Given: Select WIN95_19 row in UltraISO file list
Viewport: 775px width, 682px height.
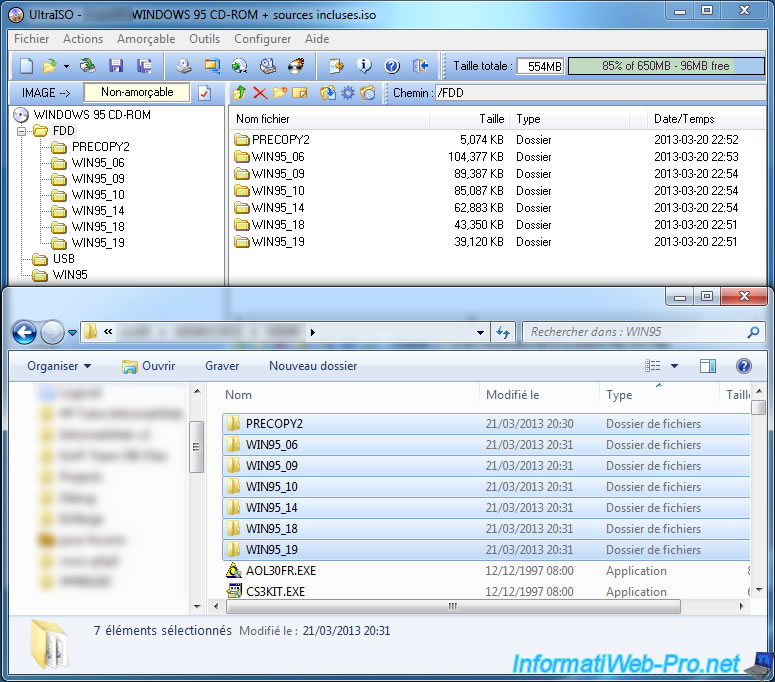Looking at the screenshot, I should point(497,242).
